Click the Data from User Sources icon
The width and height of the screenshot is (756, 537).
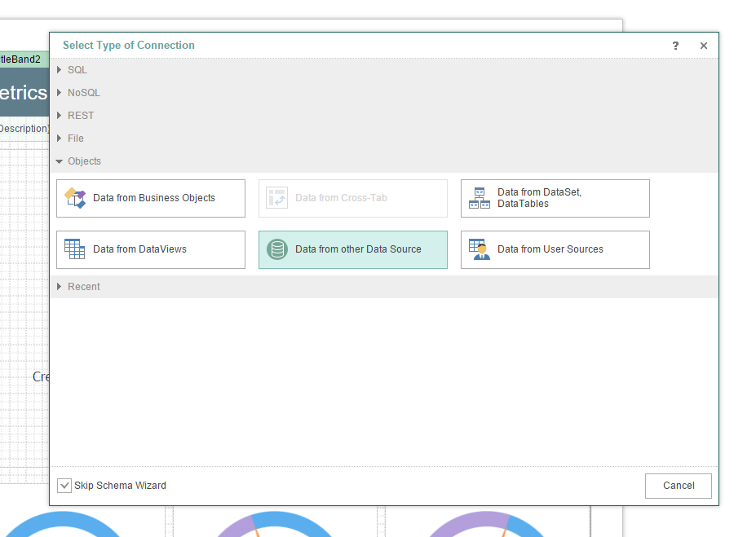(480, 249)
